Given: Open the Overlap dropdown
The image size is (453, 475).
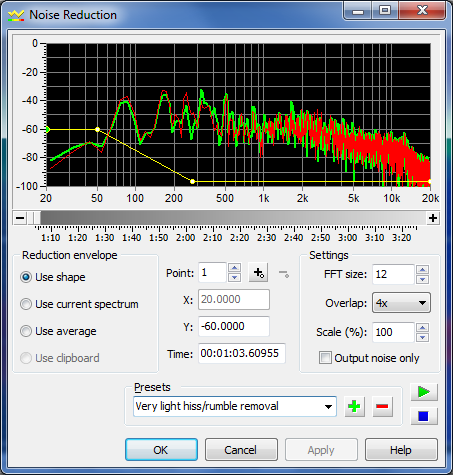Looking at the screenshot, I should point(401,303).
